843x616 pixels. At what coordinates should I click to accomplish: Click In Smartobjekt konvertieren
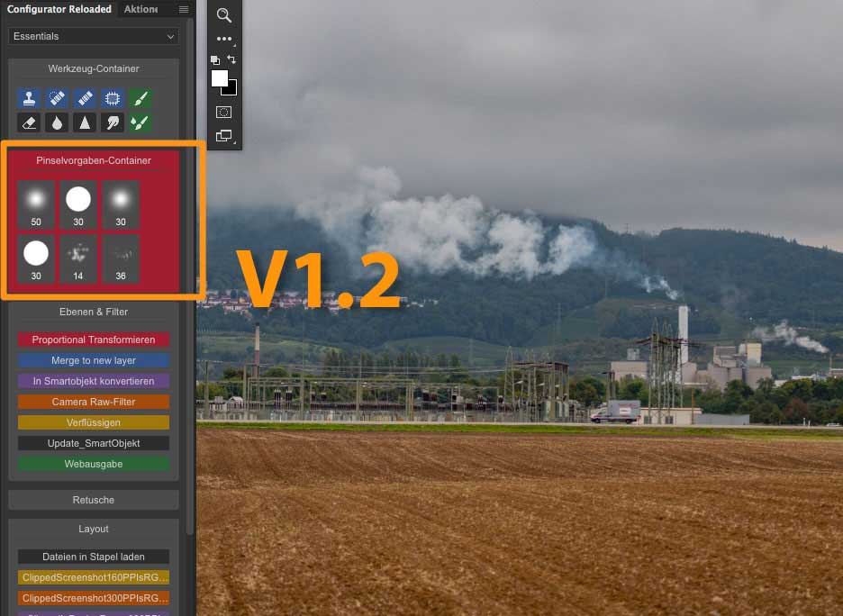[x=94, y=381]
